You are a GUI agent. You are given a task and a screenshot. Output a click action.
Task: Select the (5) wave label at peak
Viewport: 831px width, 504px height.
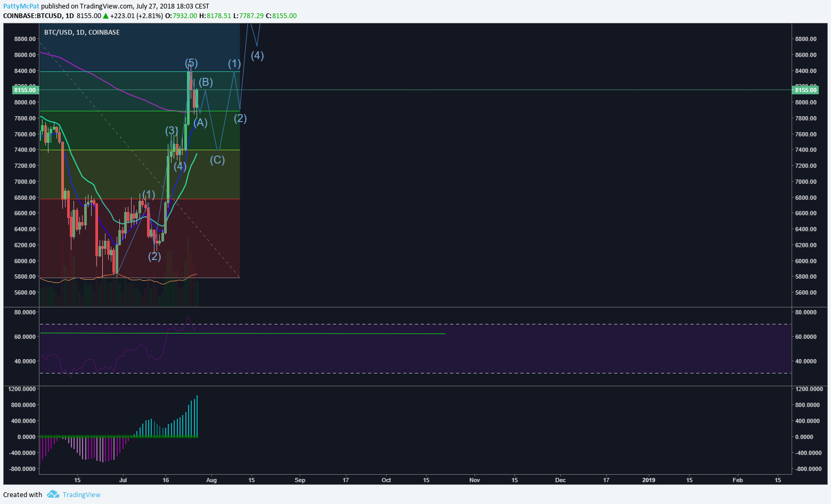coord(191,63)
